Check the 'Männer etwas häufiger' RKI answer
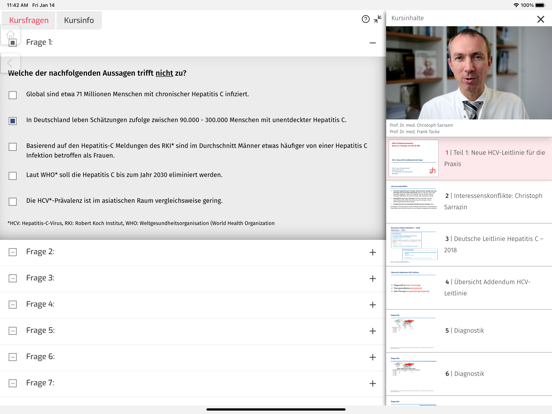 (12, 146)
